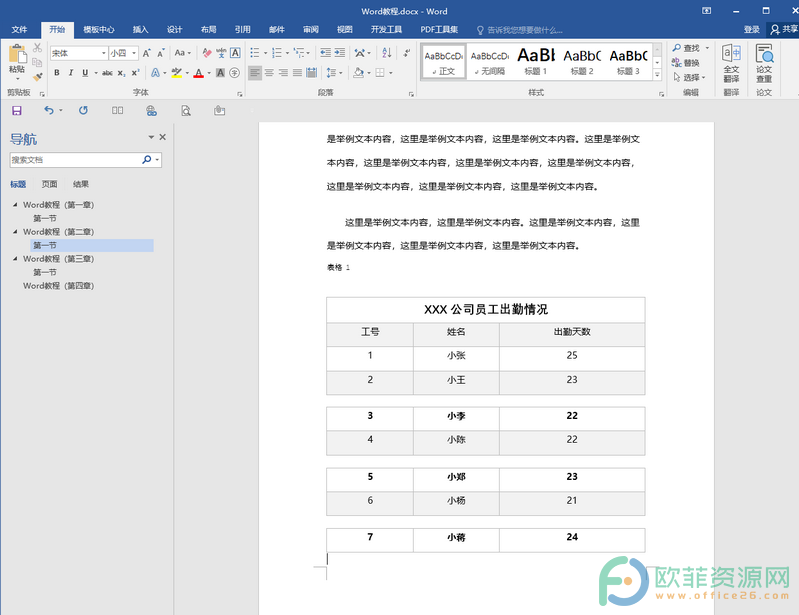The width and height of the screenshot is (799, 615).
Task: Sort text with the A-Z sort icon
Action: click(x=387, y=53)
